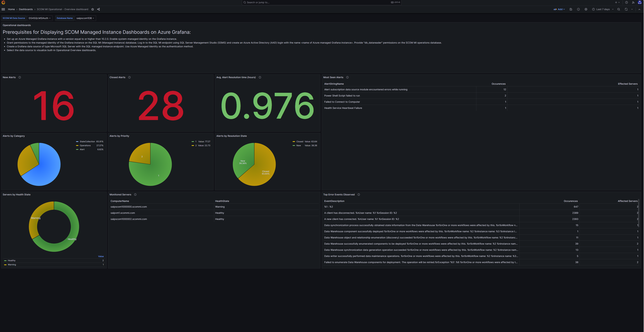Open the Add panel menu
This screenshot has height=332, width=644.
point(559,9)
